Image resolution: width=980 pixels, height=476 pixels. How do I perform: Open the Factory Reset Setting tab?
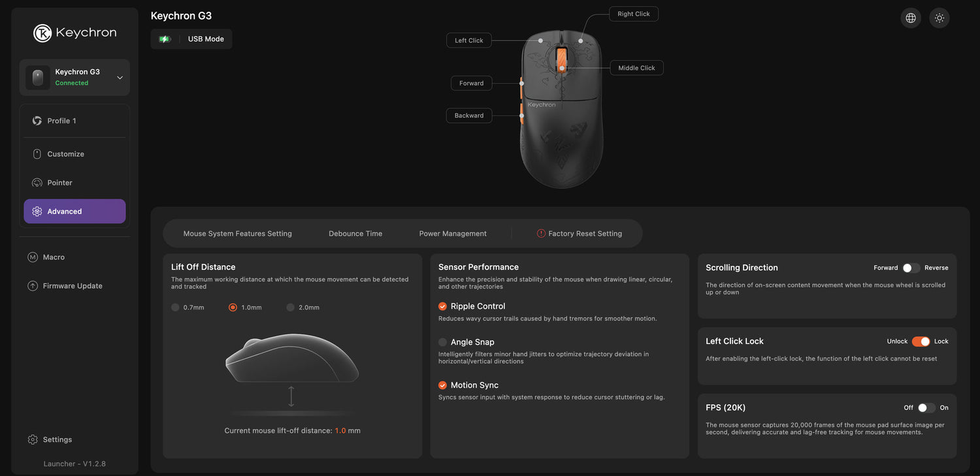click(x=580, y=234)
